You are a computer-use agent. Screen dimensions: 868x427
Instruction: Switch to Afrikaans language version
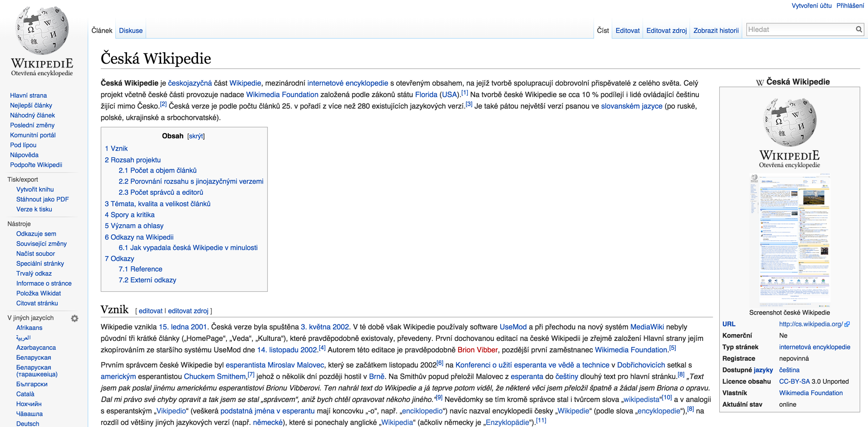pos(29,328)
